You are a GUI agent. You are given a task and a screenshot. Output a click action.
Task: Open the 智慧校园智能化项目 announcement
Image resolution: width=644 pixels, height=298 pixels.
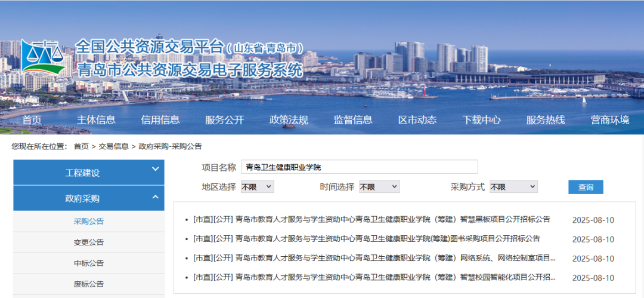click(x=374, y=278)
